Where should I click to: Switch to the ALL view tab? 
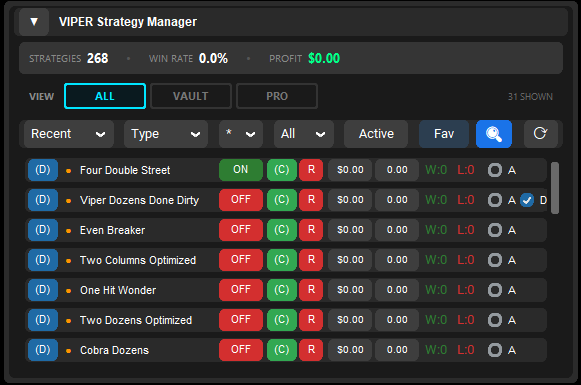(105, 96)
